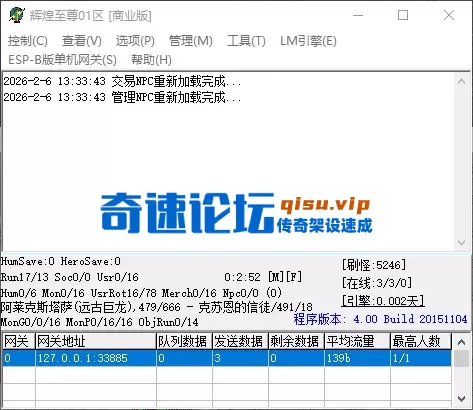Click the 剩余数据 column header
This screenshot has width=473, height=410.
point(296,341)
